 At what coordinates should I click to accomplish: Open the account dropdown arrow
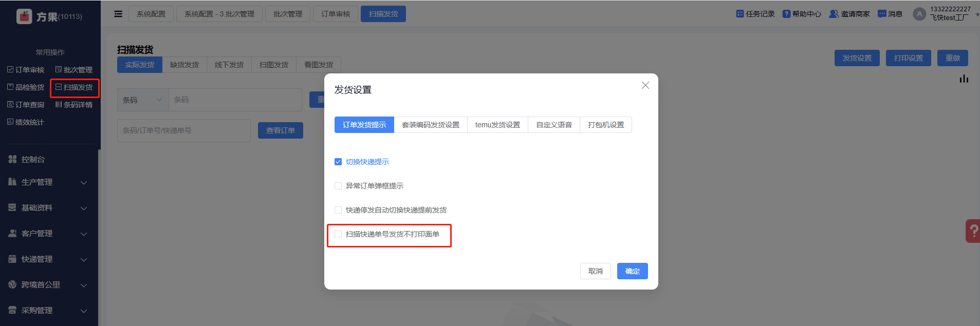point(977,14)
